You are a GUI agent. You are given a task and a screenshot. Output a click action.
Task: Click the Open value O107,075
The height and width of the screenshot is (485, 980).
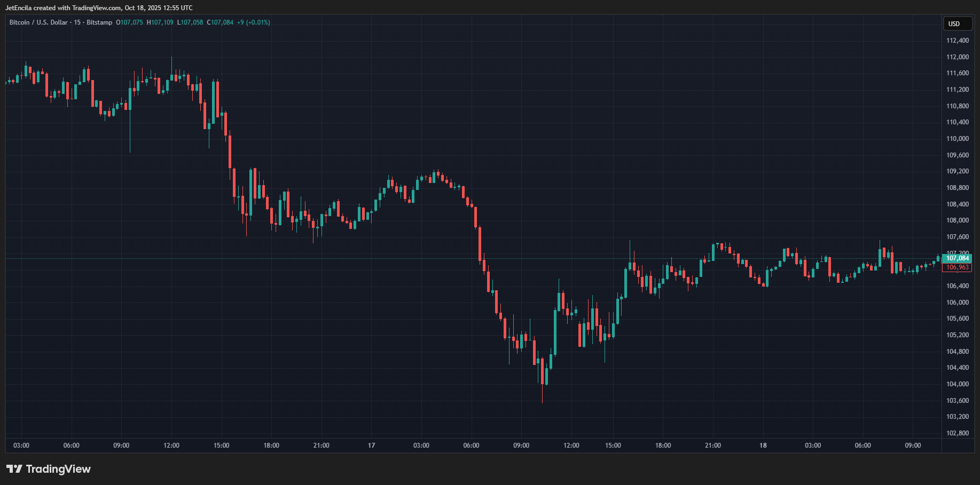pyautogui.click(x=130, y=22)
